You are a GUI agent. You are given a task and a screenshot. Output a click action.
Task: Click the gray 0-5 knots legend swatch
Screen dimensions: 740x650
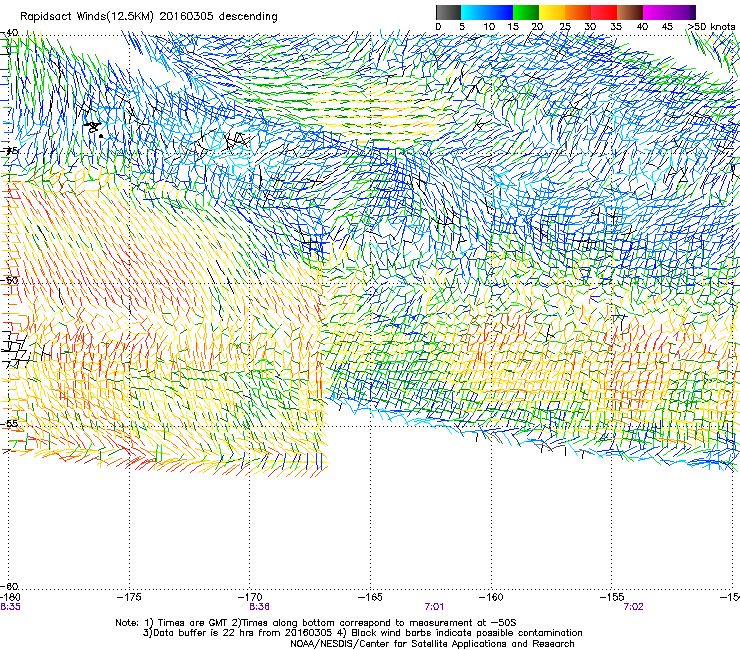pos(448,12)
